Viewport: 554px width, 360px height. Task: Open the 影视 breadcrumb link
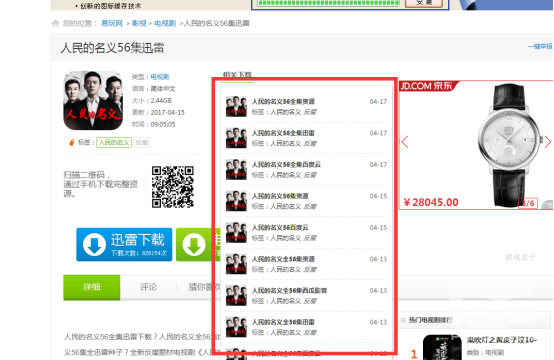[139, 23]
